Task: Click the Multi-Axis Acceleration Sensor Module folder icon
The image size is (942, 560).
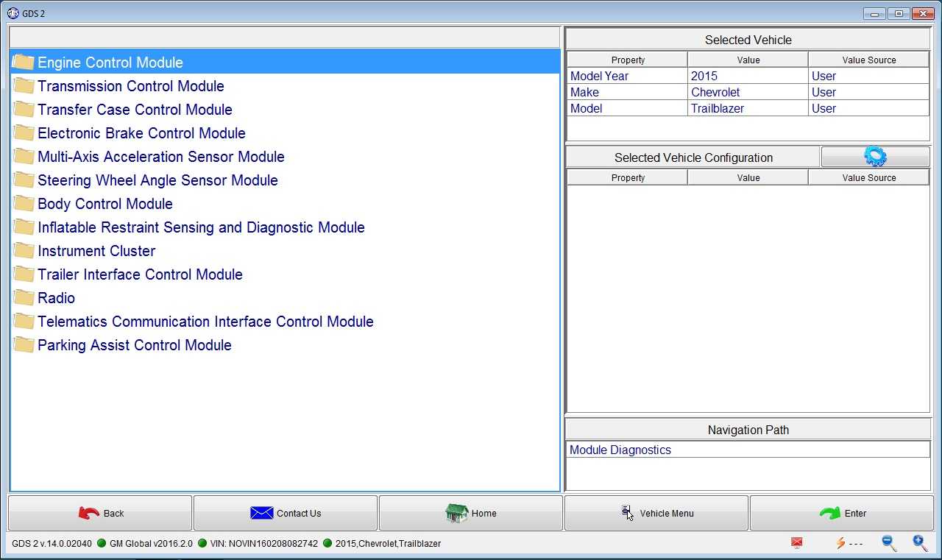Action: coord(24,157)
